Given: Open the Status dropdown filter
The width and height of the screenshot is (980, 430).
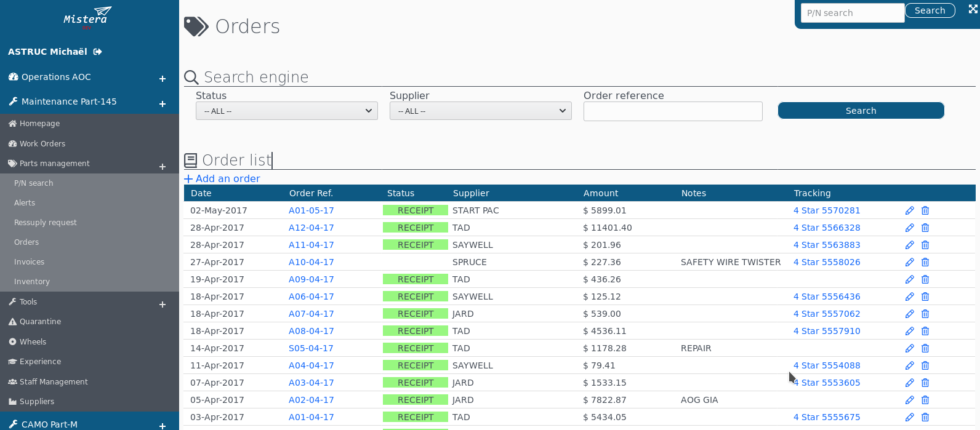Looking at the screenshot, I should [x=286, y=111].
